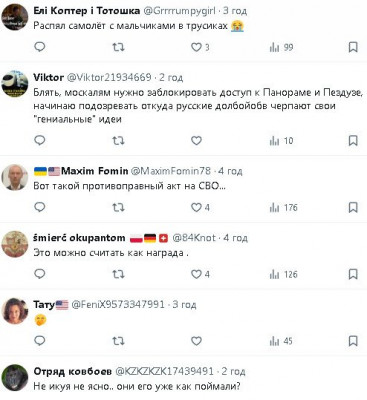View analytics showing 10 views on Viktor's tweet

click(x=281, y=141)
